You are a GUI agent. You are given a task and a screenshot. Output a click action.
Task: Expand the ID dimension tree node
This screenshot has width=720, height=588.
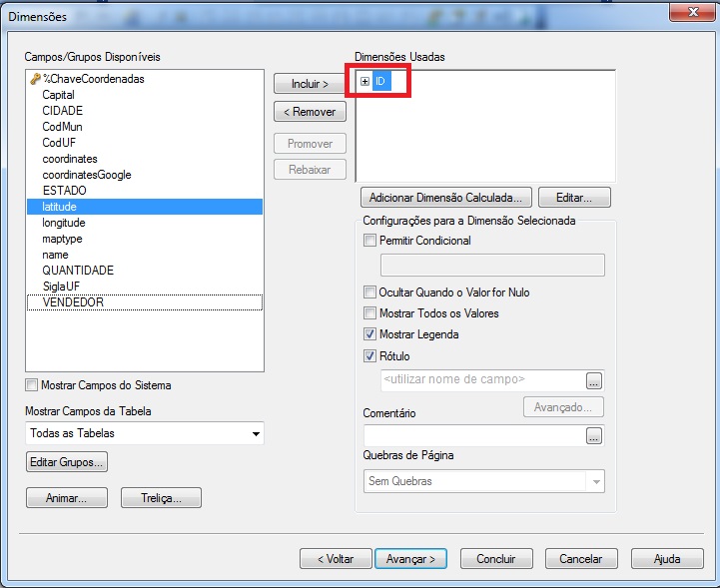(364, 80)
